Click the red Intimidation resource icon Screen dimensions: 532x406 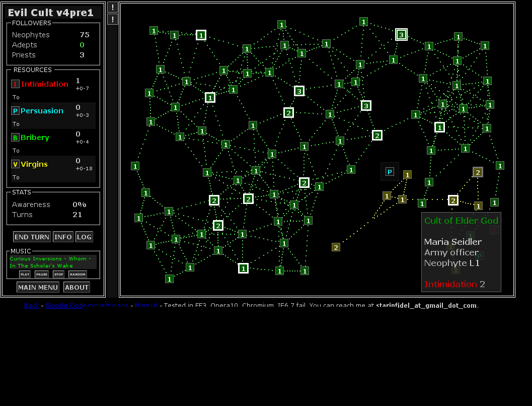(15, 84)
